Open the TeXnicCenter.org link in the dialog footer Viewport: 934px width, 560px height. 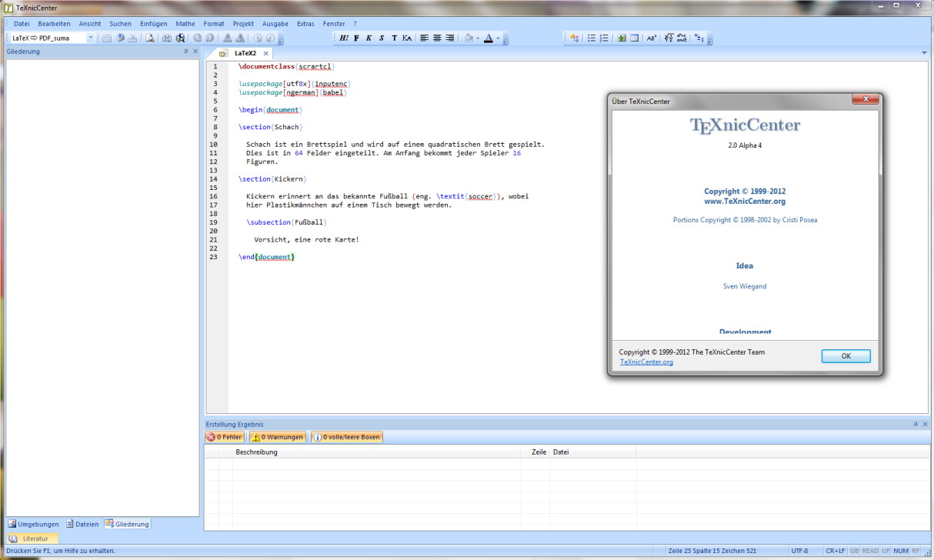click(646, 362)
